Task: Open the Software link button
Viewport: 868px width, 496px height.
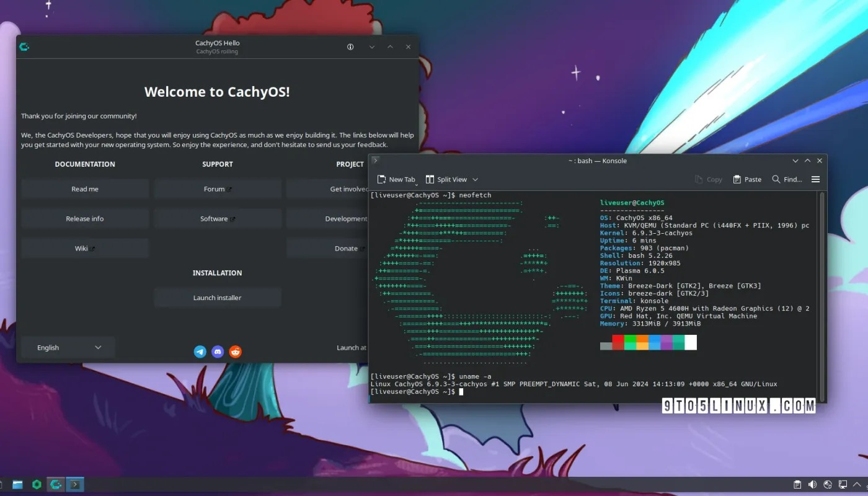Action: (x=218, y=219)
